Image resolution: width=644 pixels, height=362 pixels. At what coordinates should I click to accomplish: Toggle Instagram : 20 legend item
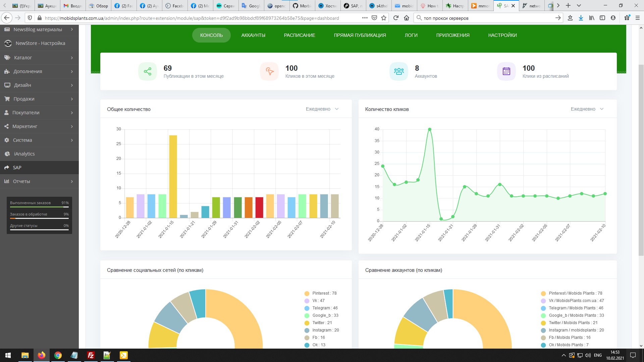click(x=322, y=330)
